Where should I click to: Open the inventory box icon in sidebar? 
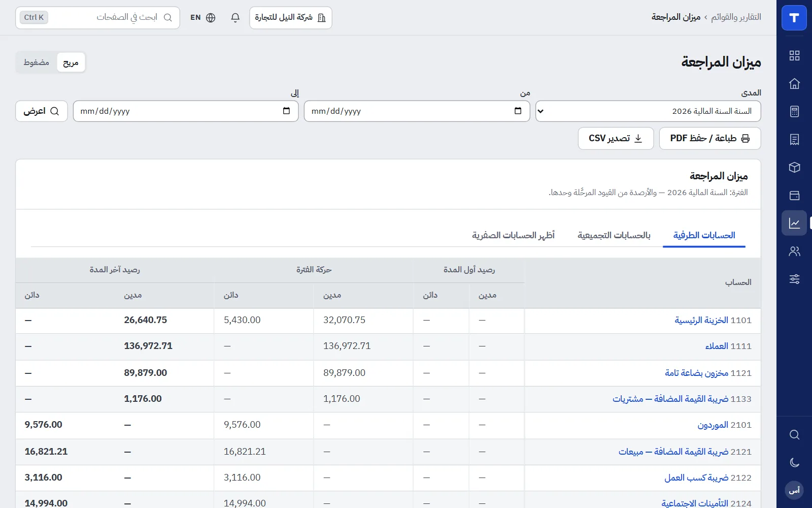[x=794, y=167]
